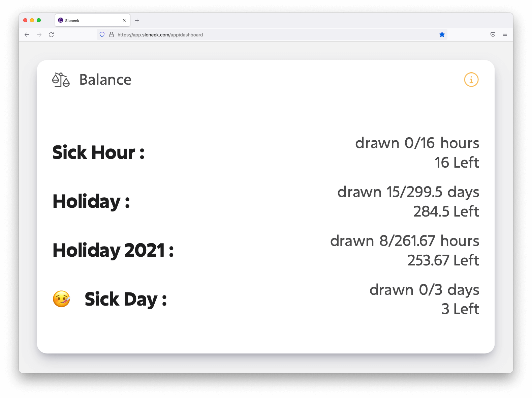Select the Sick Hour balance row
This screenshot has width=532, height=398.
tap(266, 152)
